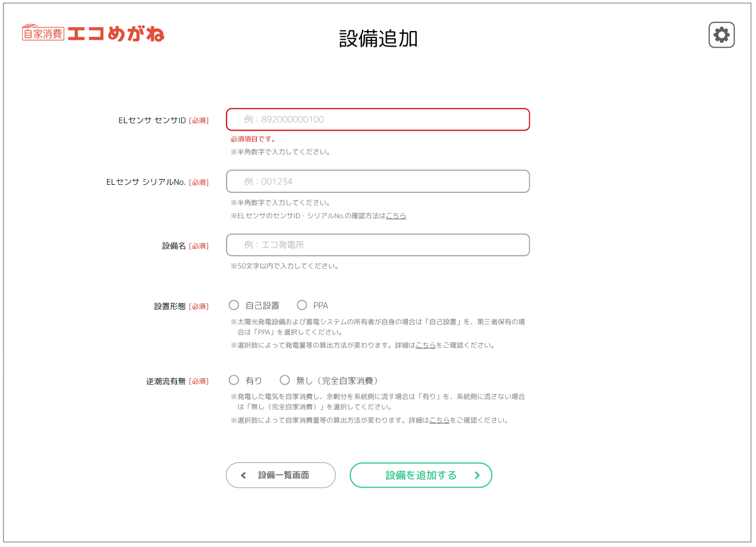Click the 設置形態 field label
Viewport: 756px width, 547px height.
pos(170,306)
